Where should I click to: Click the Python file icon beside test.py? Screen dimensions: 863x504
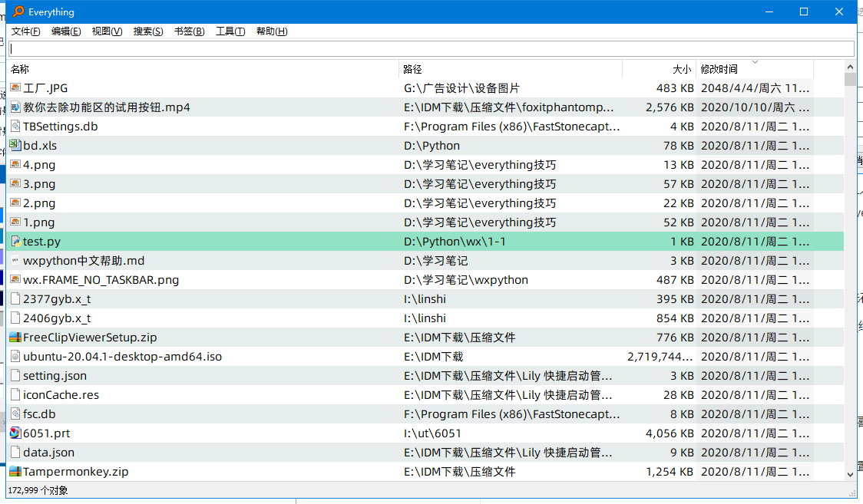[x=16, y=241]
